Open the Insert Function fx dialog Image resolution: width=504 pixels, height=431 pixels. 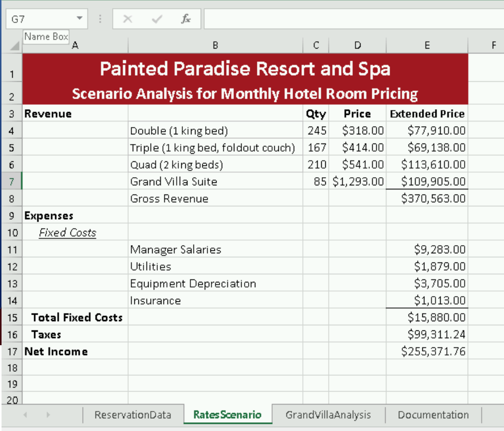[x=185, y=19]
